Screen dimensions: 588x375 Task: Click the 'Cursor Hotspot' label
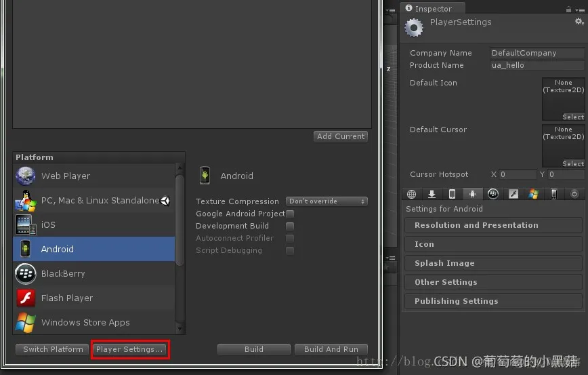click(439, 174)
